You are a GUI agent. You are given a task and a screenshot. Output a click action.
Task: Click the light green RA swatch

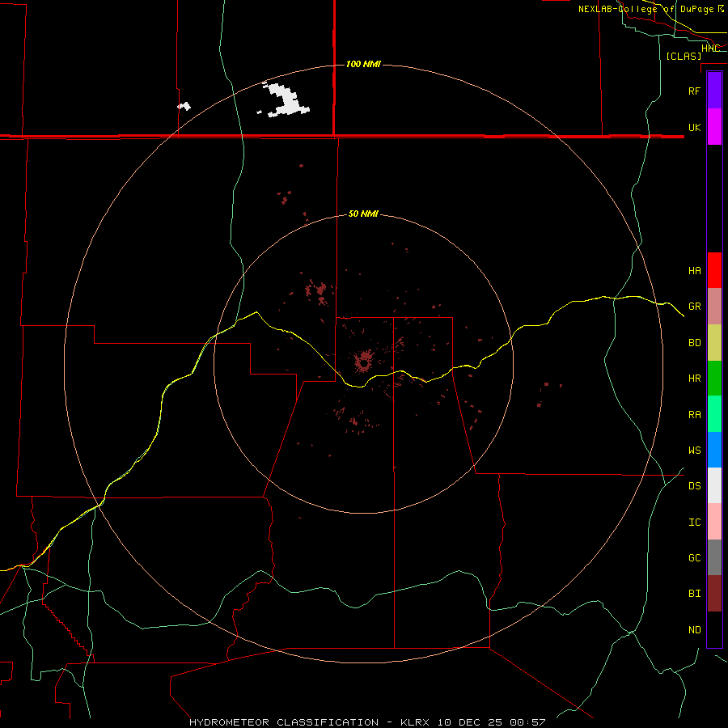[x=714, y=414]
